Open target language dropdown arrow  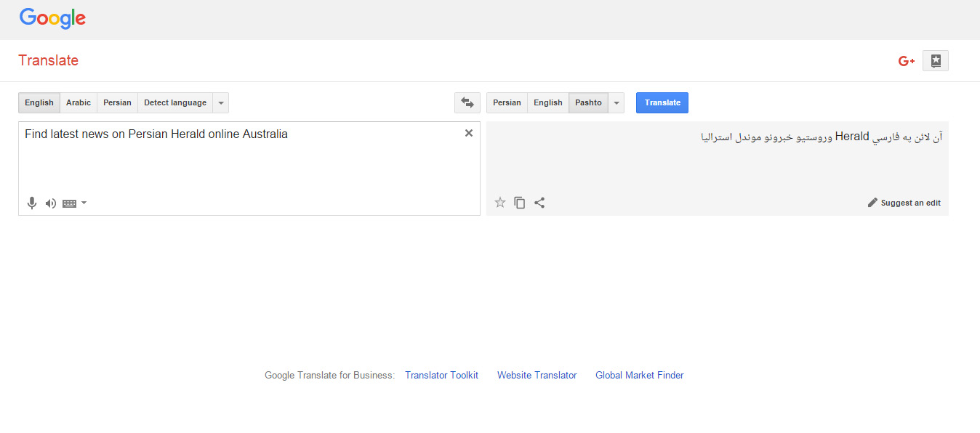[x=616, y=102]
